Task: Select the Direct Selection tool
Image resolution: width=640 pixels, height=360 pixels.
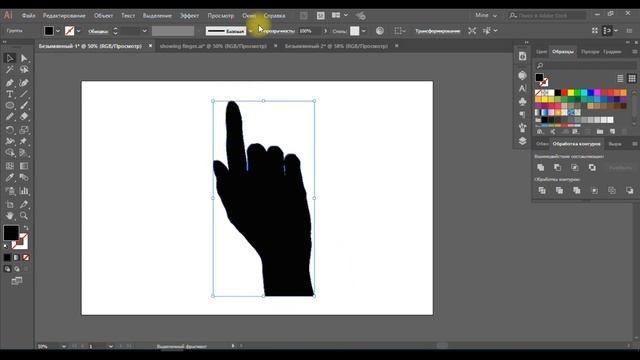Action: [24, 58]
